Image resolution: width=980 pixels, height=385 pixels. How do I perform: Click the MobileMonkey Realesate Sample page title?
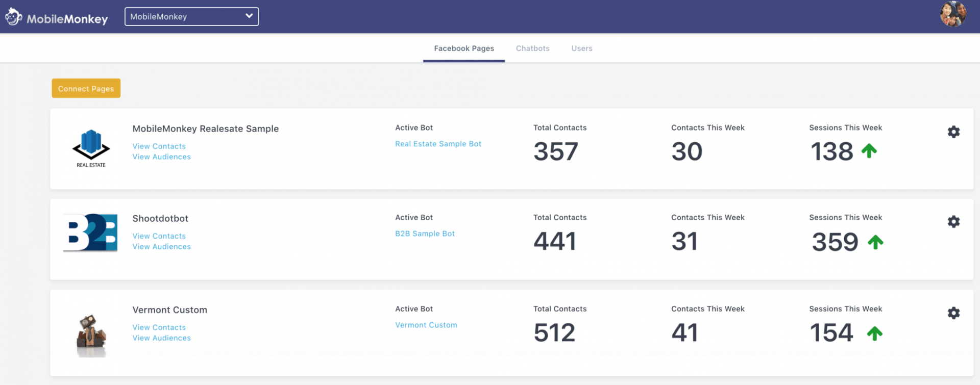(205, 129)
